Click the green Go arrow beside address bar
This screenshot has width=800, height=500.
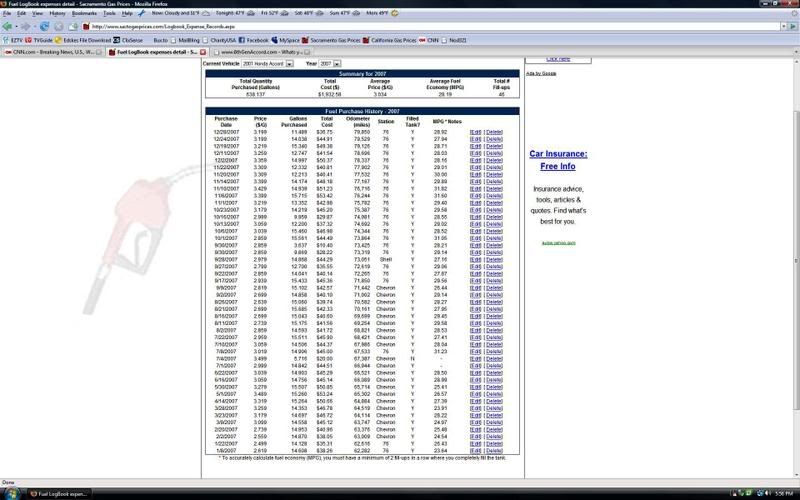coord(793,27)
